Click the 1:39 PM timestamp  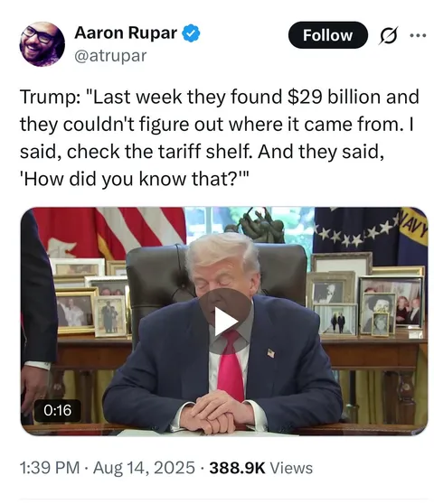tap(50, 468)
